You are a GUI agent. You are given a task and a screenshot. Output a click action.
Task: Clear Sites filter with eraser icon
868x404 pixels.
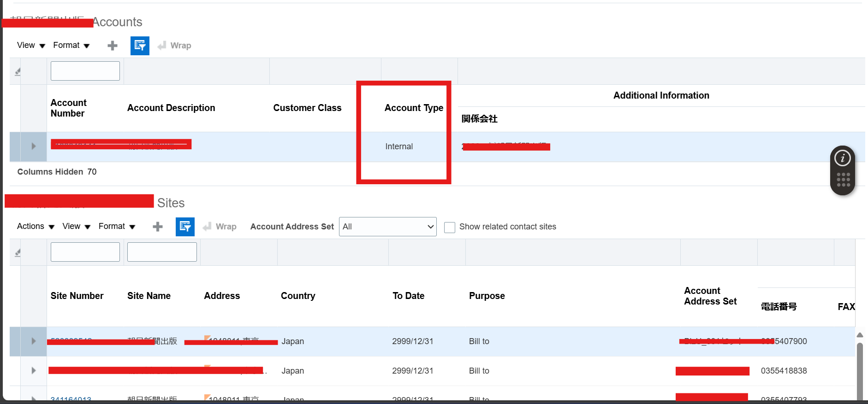(18, 252)
